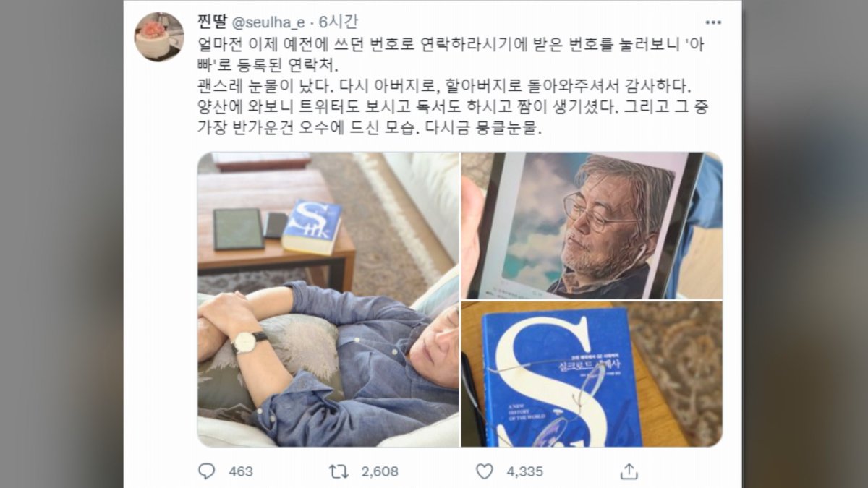
Task: View the photo of man lying on sofa
Action: tap(328, 299)
